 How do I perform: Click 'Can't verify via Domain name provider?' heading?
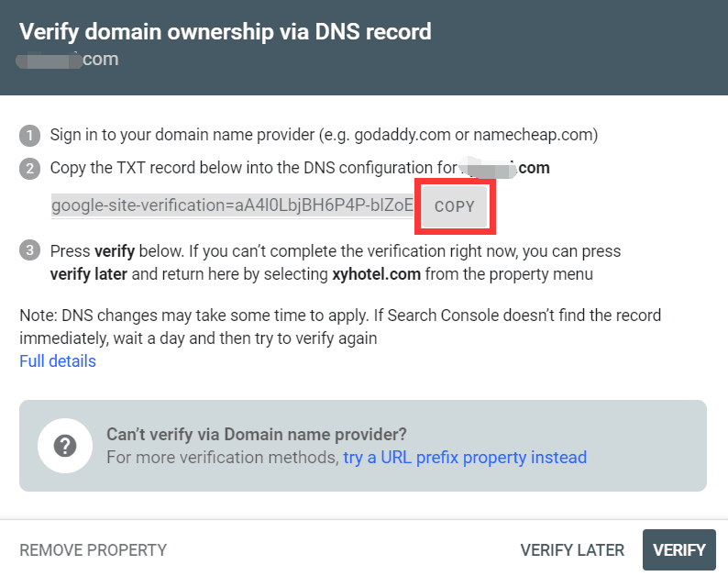(x=257, y=434)
